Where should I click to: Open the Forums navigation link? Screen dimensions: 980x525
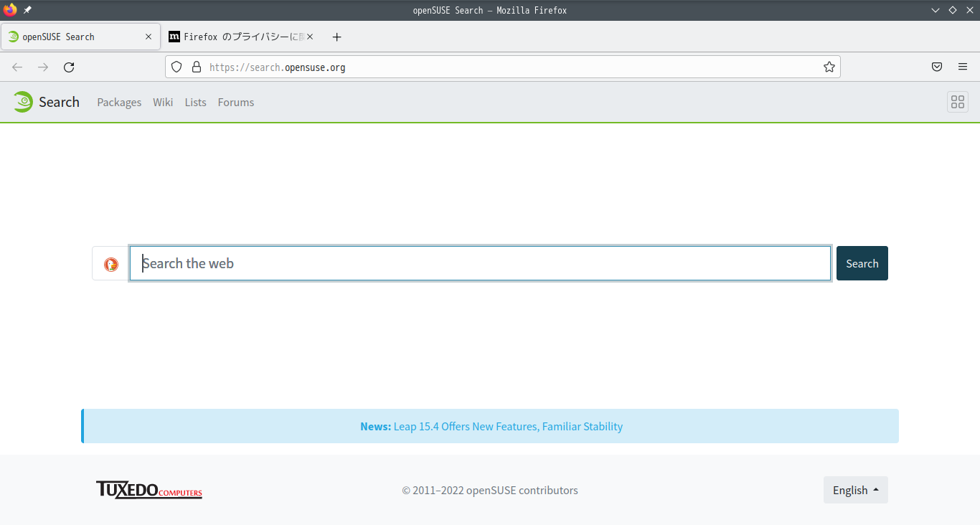tap(236, 102)
